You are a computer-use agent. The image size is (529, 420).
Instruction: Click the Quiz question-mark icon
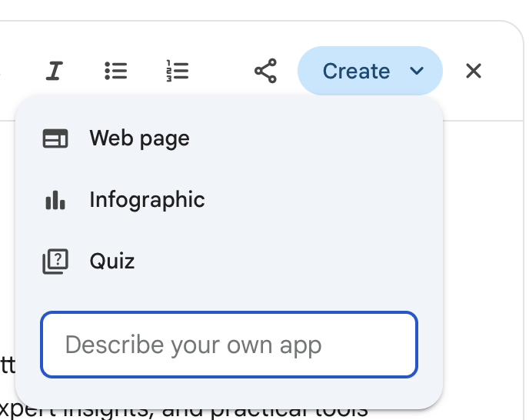[55, 262]
